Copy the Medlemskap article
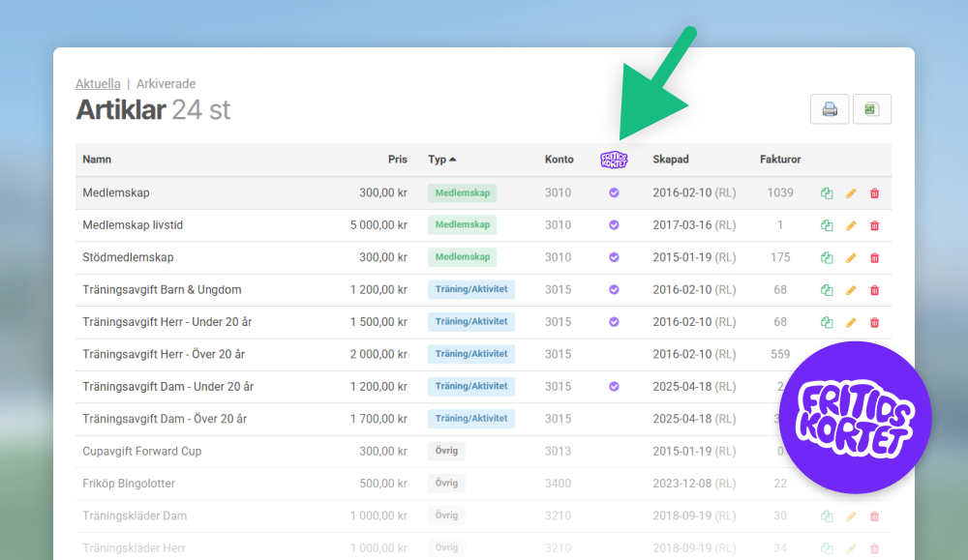This screenshot has height=560, width=968. coord(827,193)
